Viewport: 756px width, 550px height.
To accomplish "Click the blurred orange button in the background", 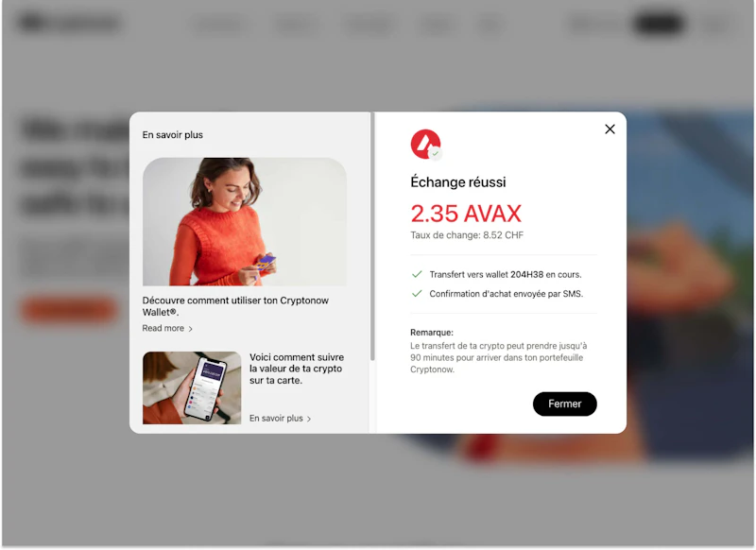I will pyautogui.click(x=69, y=309).
